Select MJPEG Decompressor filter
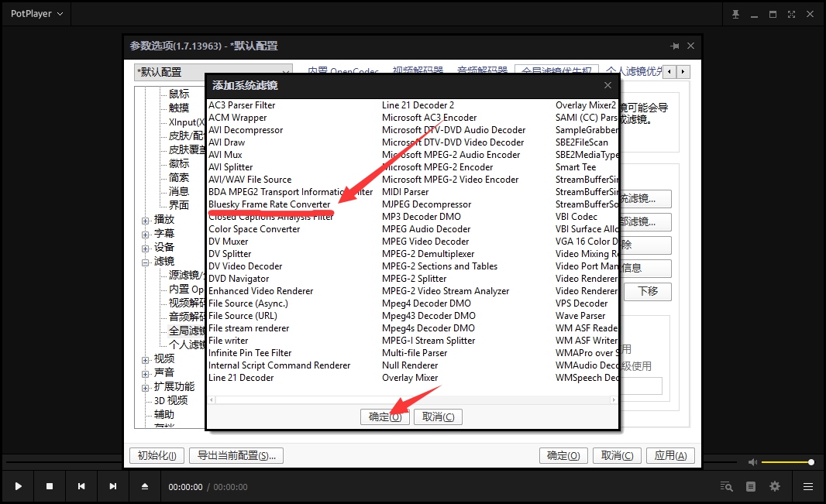The width and height of the screenshot is (826, 504). pos(427,204)
